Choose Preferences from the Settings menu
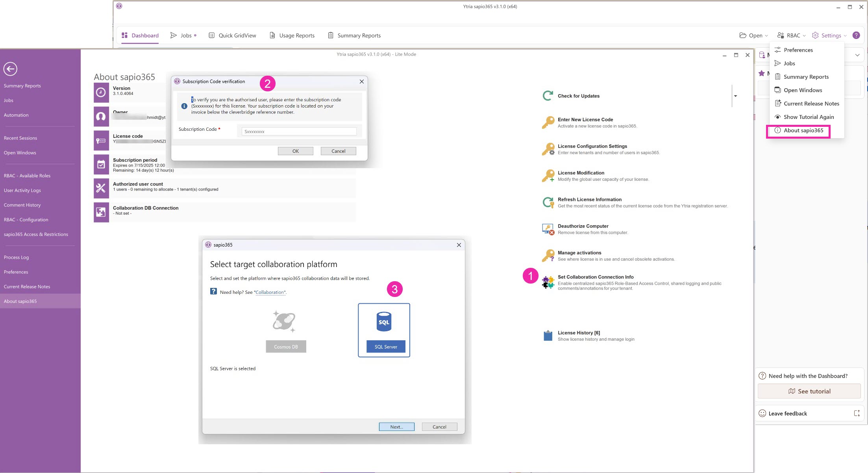The image size is (868, 473). [798, 50]
